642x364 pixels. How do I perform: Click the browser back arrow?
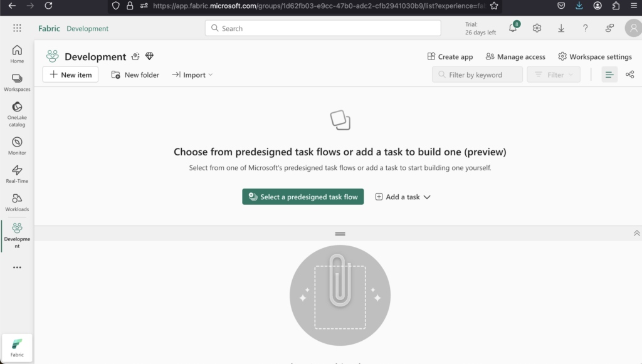pyautogui.click(x=12, y=6)
